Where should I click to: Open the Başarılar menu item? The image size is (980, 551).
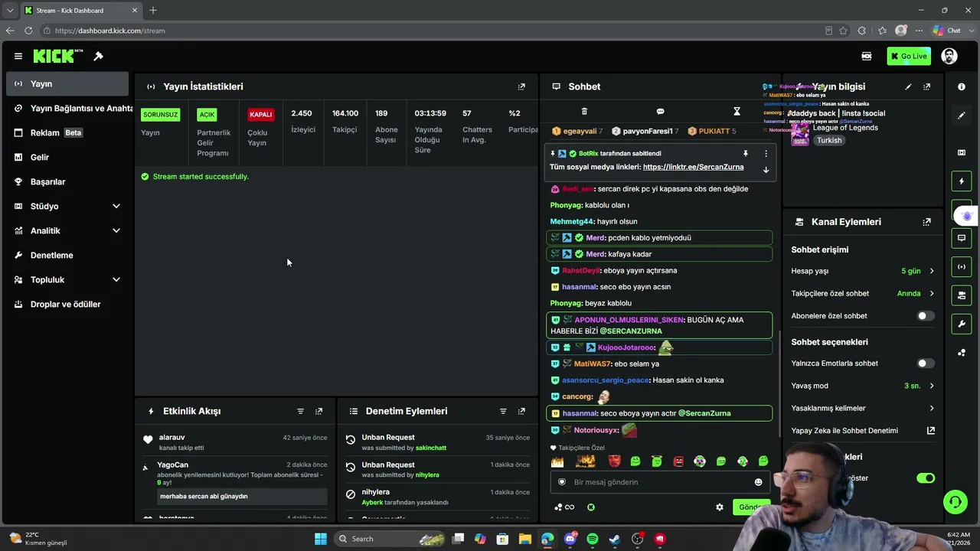coord(67,181)
